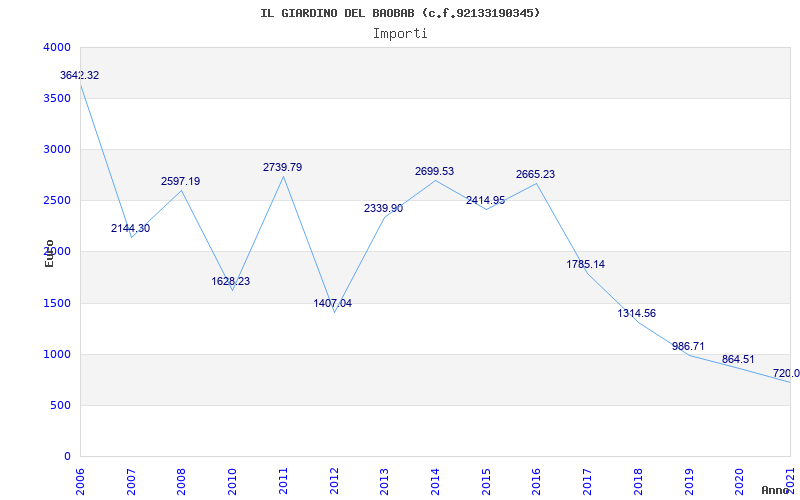Image resolution: width=800 pixels, height=500 pixels.
Task: Click the Euro y-axis title
Action: click(x=49, y=253)
